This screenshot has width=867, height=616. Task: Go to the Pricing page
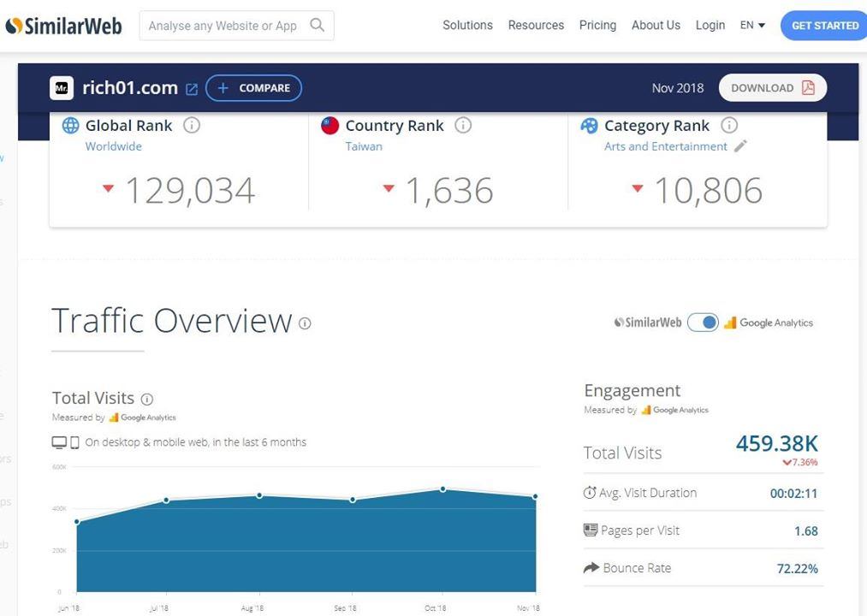[x=597, y=26]
